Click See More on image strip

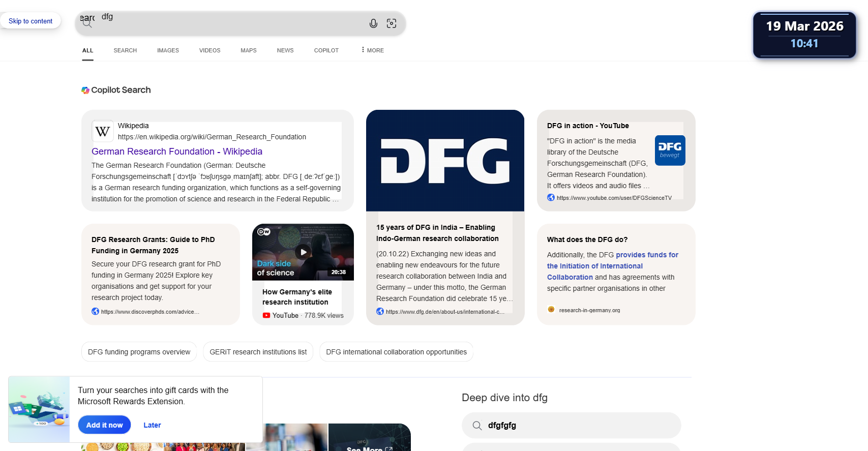(x=370, y=448)
